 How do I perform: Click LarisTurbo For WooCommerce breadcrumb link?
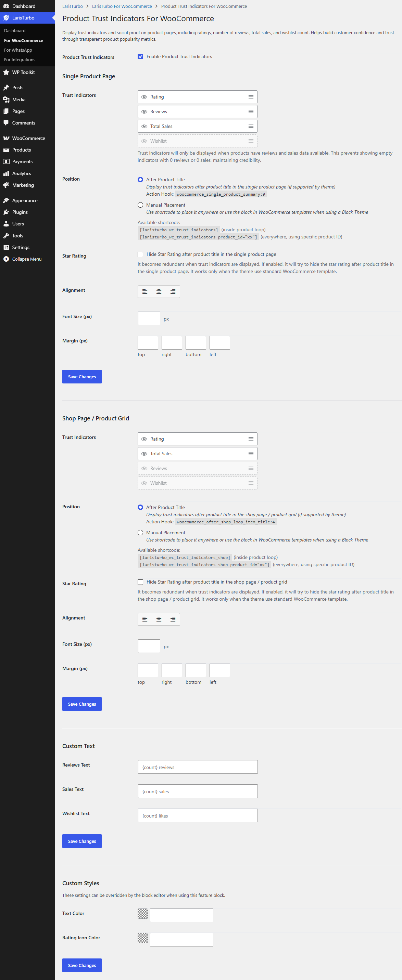[x=122, y=6]
